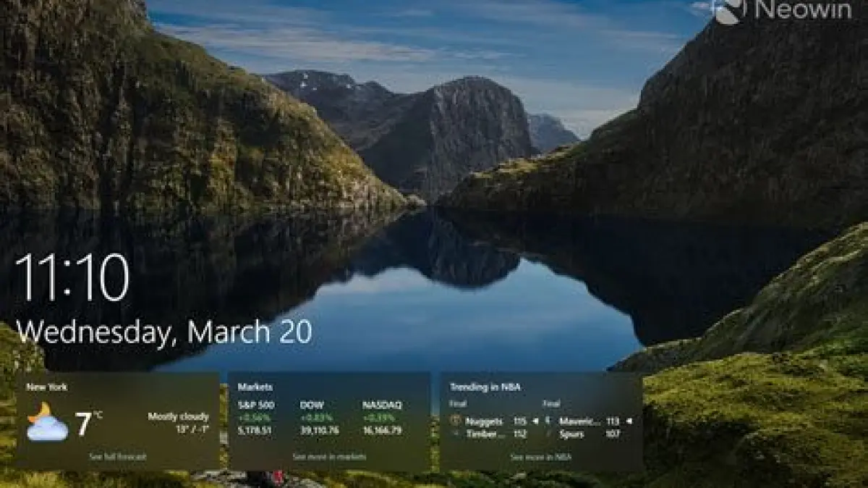Click the Trending in NBA heading

click(x=485, y=387)
